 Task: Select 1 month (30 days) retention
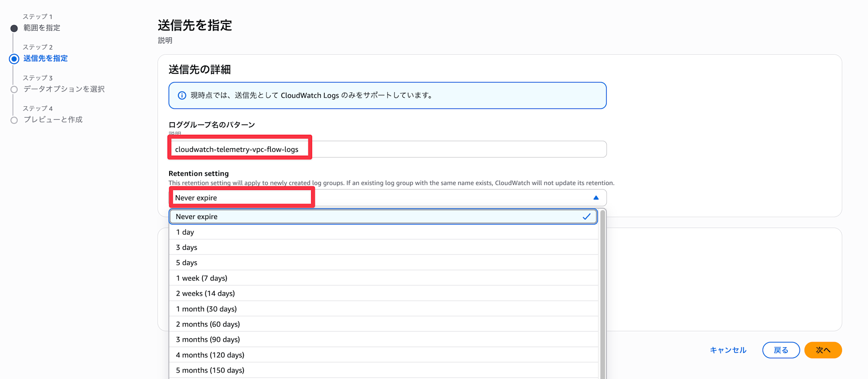[x=383, y=309]
